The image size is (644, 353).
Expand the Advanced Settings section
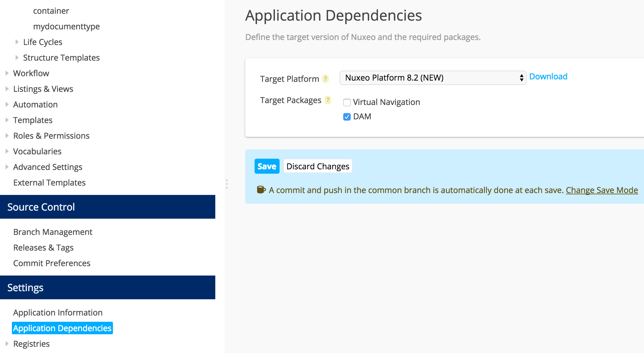(7, 167)
